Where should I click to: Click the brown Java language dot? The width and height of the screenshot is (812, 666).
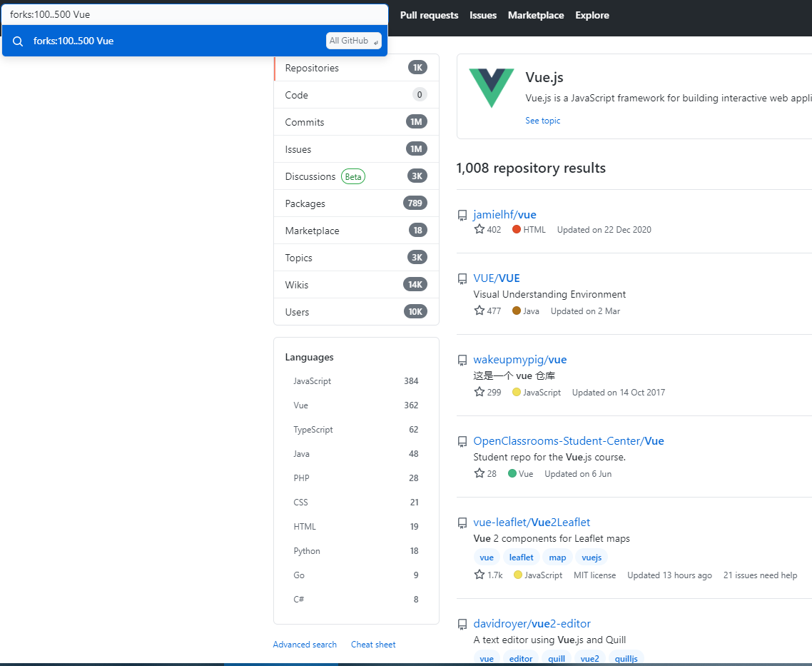pos(517,311)
